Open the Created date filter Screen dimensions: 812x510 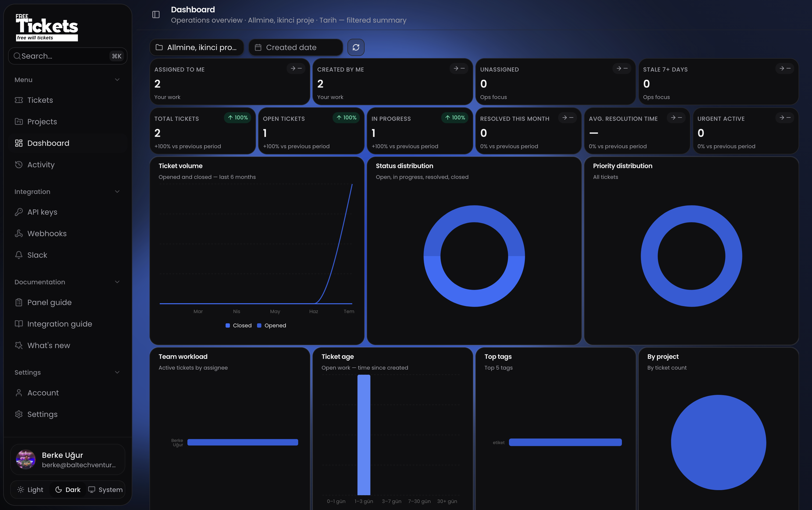[295, 47]
